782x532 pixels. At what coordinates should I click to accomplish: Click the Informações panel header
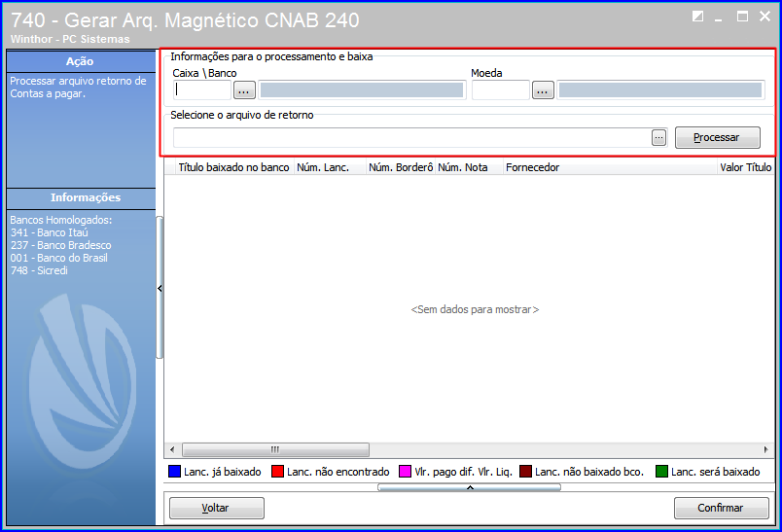pos(81,198)
